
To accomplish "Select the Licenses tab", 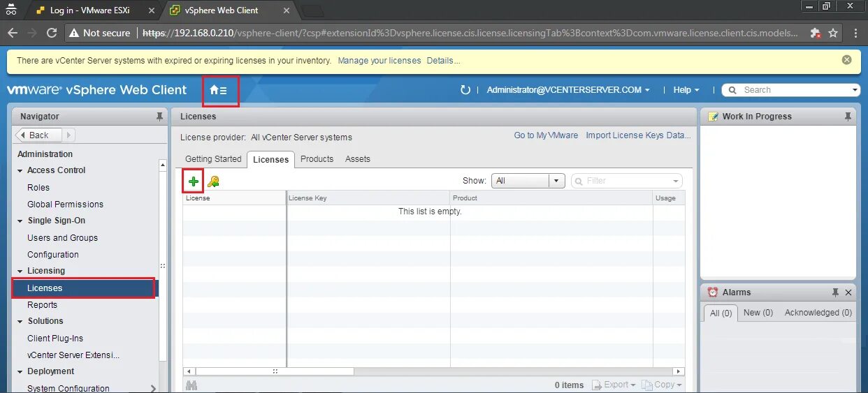I will click(x=270, y=160).
